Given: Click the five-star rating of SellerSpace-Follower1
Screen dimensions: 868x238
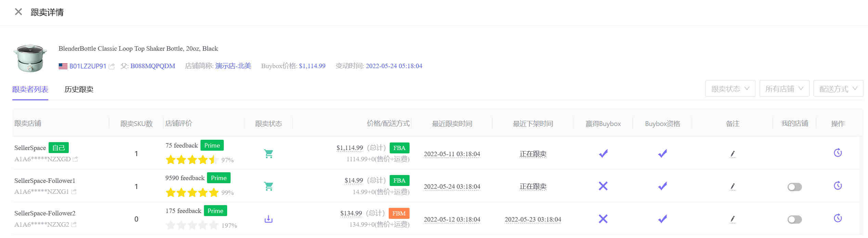Looking at the screenshot, I should 192,192.
